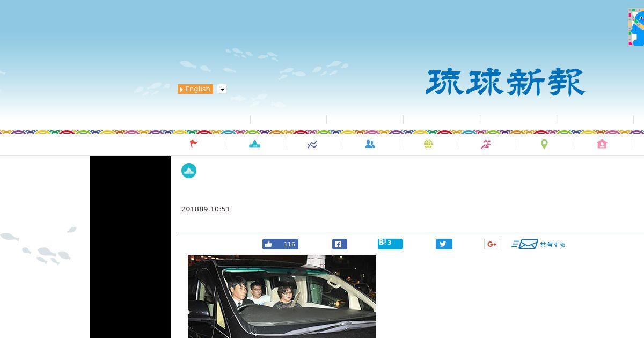
Task: Bookmark with Hatena B! button
Action: pyautogui.click(x=390, y=244)
